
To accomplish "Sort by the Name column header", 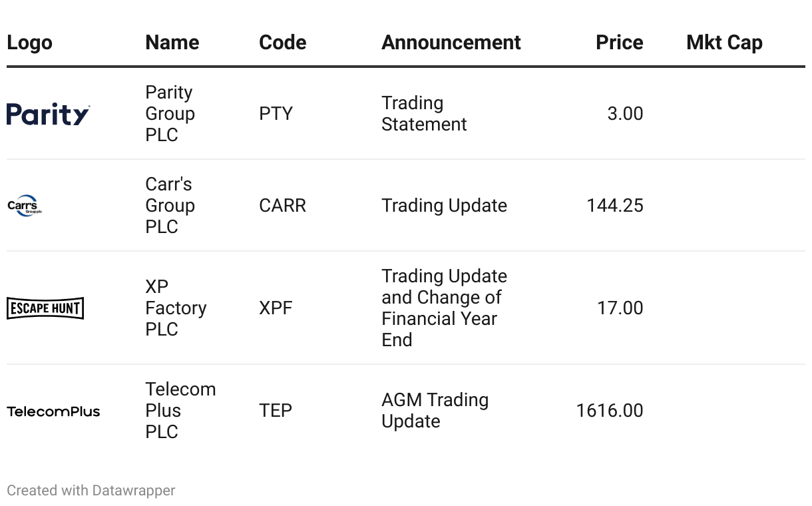I will [x=172, y=43].
